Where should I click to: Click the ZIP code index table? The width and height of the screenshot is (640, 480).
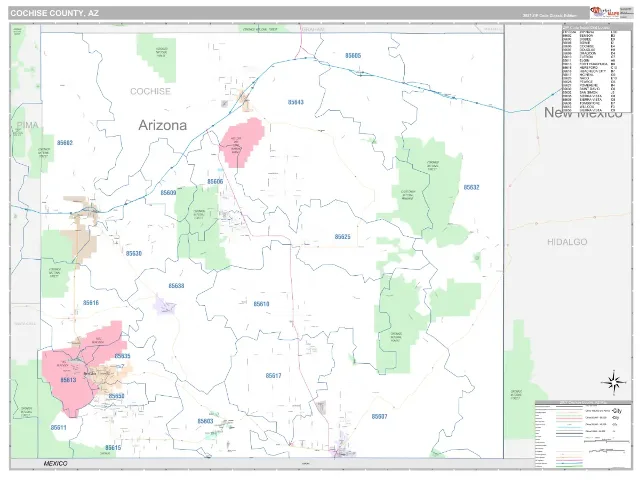(596, 68)
